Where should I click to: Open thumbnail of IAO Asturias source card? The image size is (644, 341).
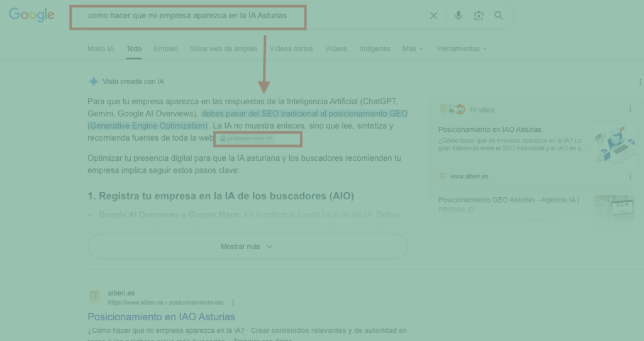tap(614, 144)
